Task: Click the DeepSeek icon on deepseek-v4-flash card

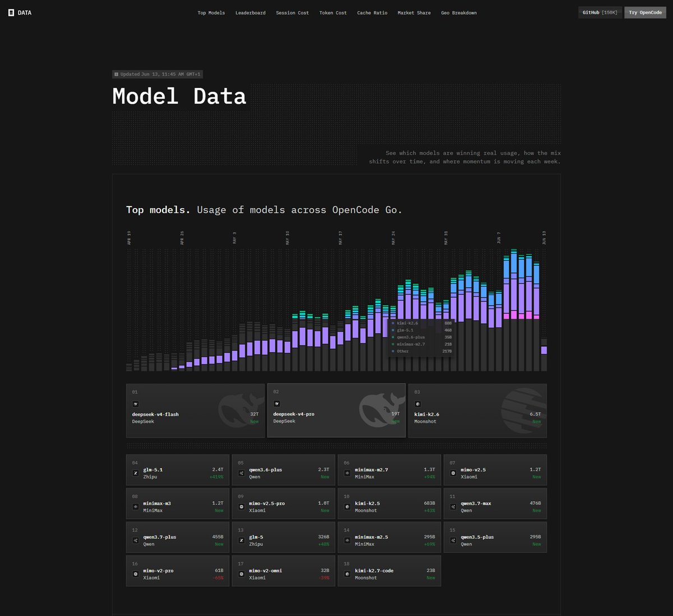Action: click(x=135, y=404)
